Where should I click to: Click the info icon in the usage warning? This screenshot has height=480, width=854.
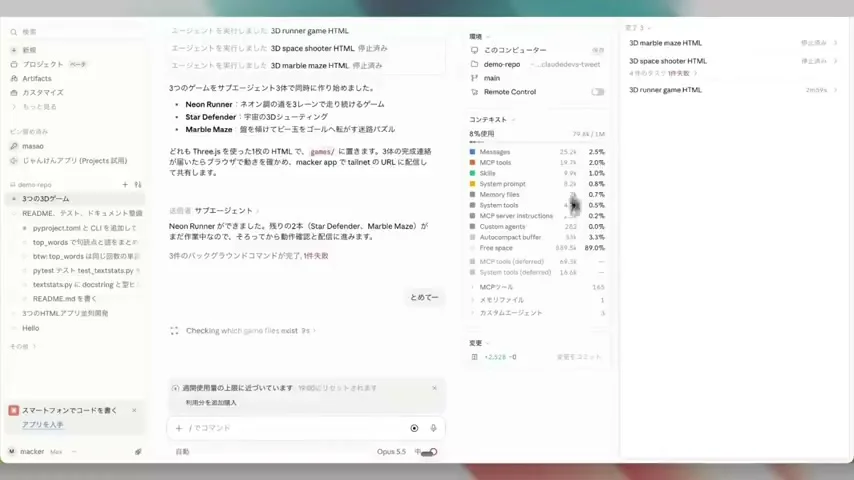(x=175, y=388)
